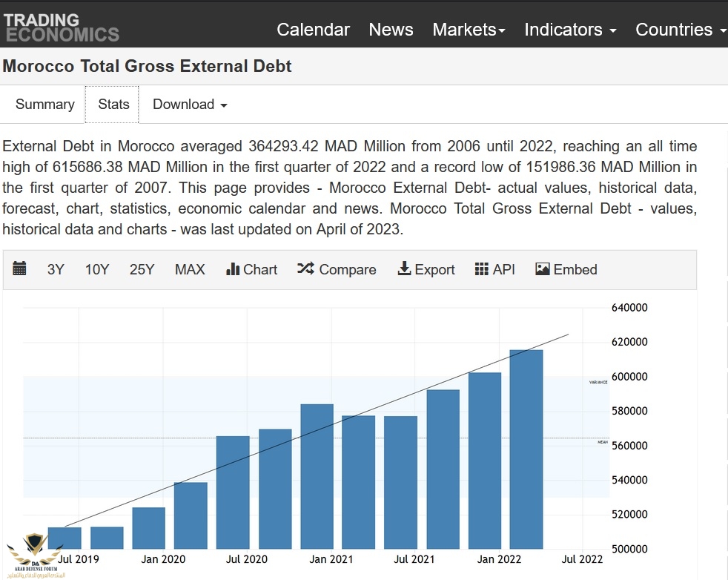Open the News page
The image size is (728, 580).
tap(391, 30)
